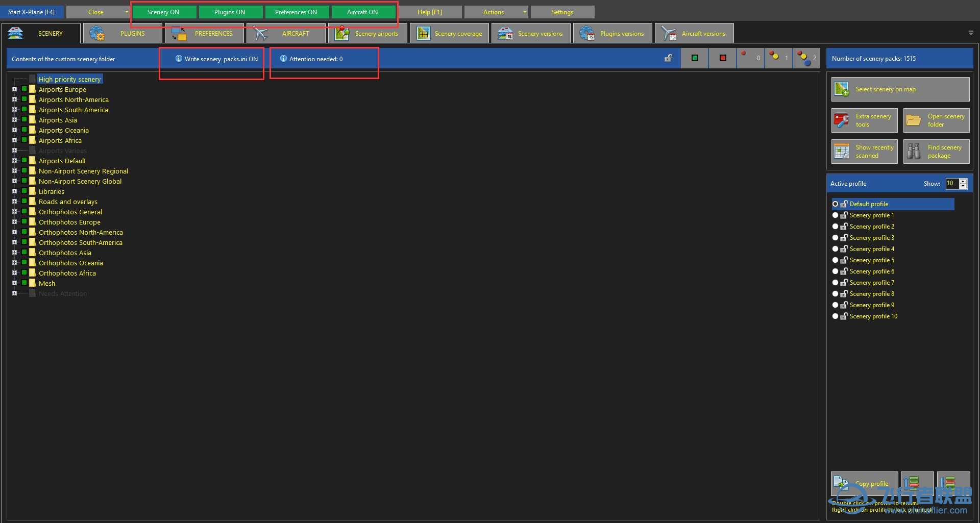Toggle Scenery ON button

click(x=164, y=12)
